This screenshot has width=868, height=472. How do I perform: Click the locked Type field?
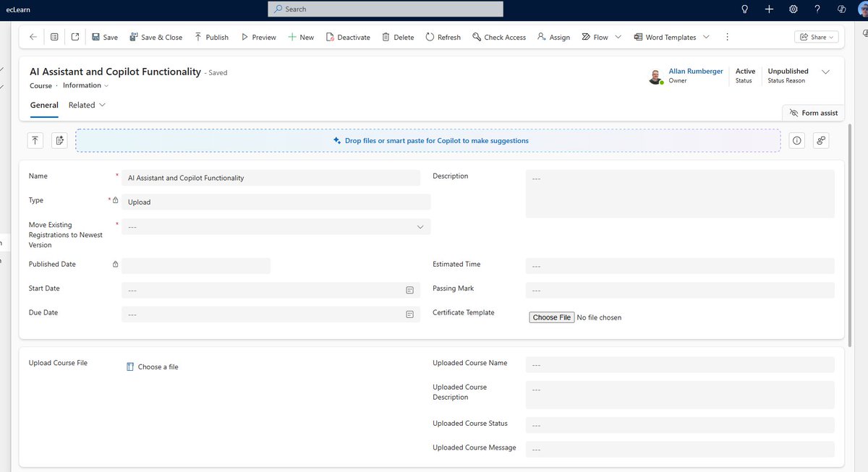pyautogui.click(x=276, y=202)
